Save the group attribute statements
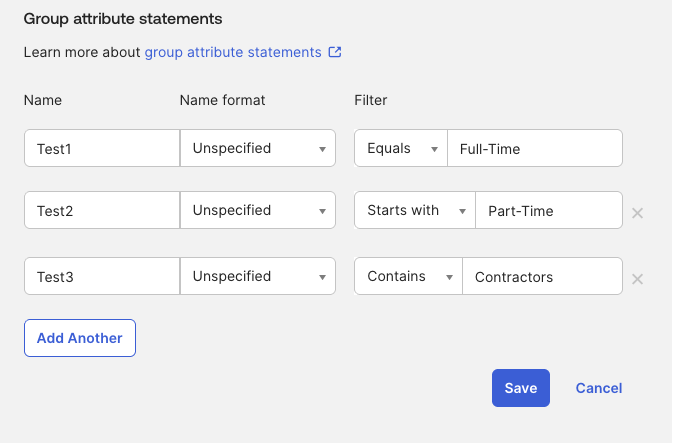The width and height of the screenshot is (676, 444). click(520, 388)
